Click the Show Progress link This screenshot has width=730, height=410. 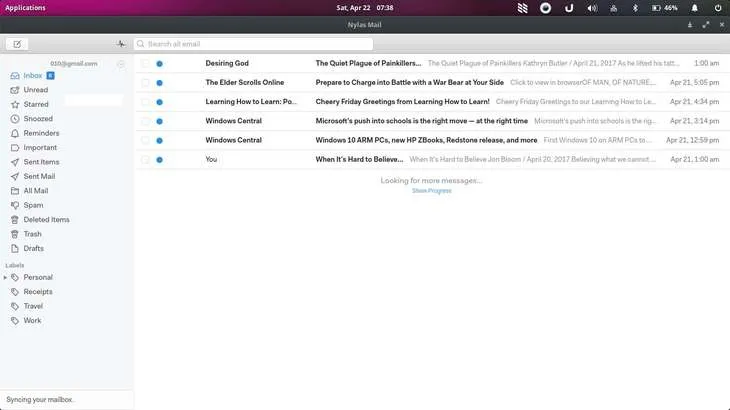pos(432,191)
